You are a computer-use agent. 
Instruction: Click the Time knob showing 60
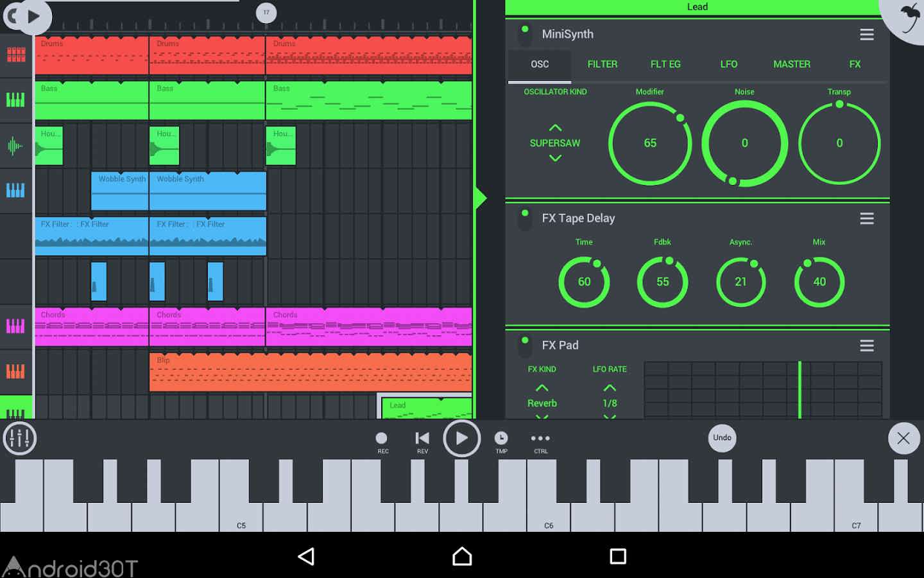coord(584,282)
